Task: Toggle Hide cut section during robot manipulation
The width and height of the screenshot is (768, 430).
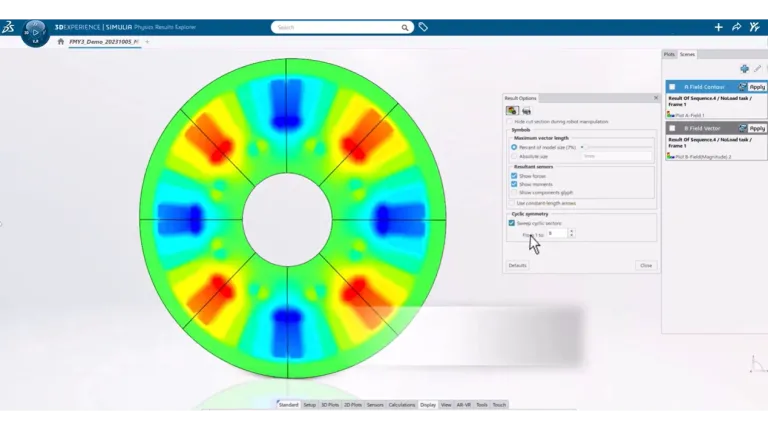Action: pos(509,121)
